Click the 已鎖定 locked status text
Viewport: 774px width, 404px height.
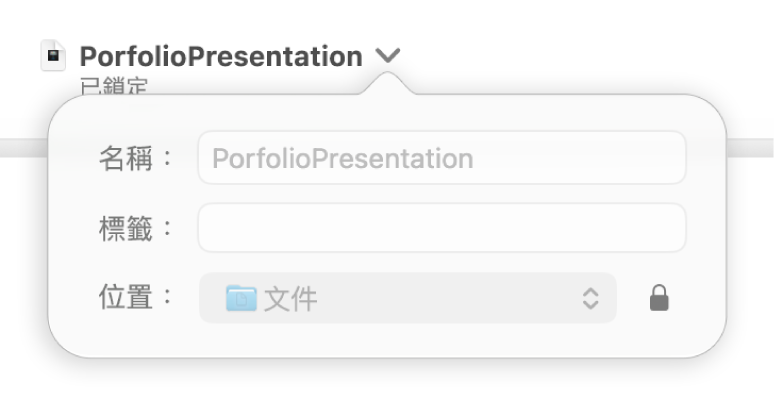[x=113, y=88]
